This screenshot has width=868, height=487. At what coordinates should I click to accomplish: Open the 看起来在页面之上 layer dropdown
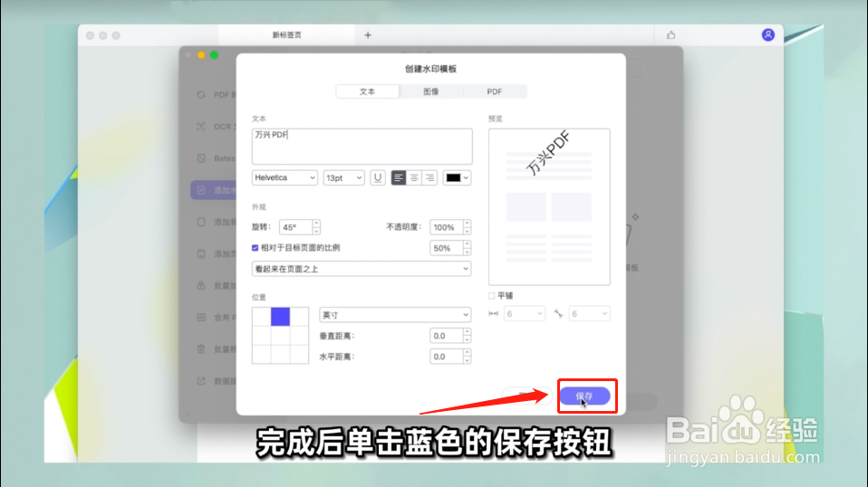[362, 269]
